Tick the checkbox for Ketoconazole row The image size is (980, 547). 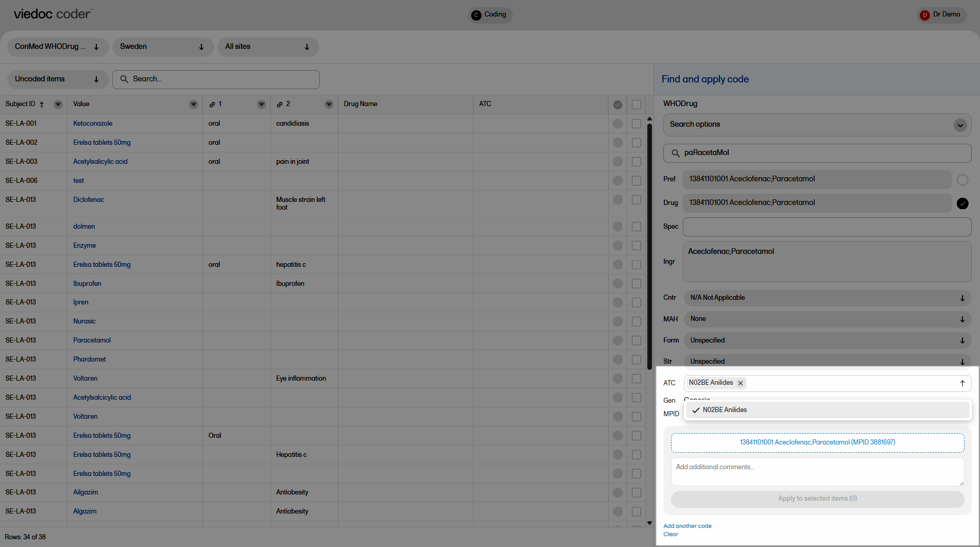(637, 124)
